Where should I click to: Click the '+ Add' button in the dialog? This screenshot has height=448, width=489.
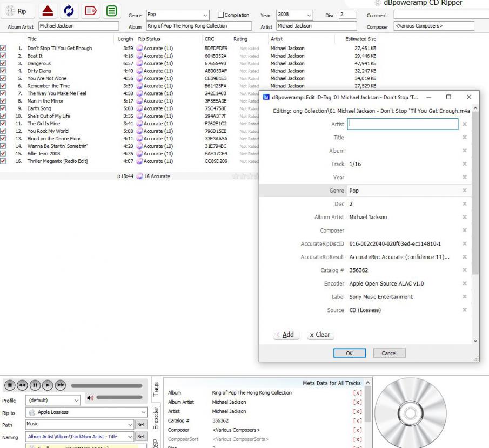(x=285, y=335)
